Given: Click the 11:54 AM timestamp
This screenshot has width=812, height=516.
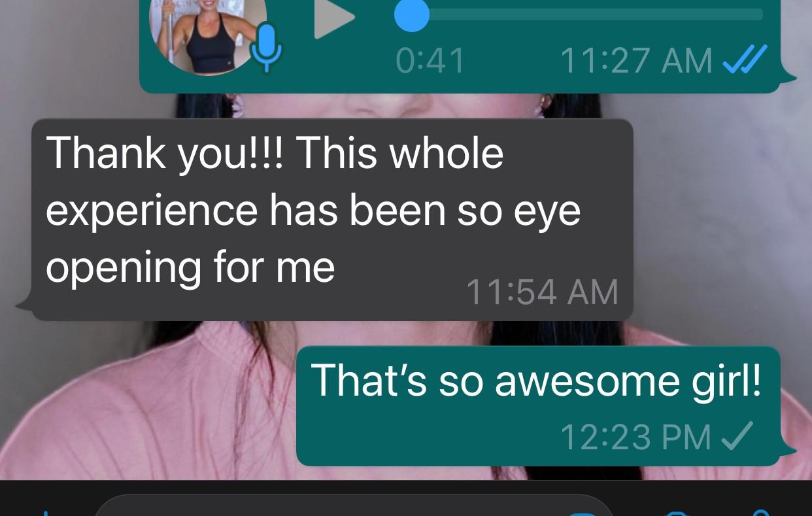Looking at the screenshot, I should tap(542, 292).
